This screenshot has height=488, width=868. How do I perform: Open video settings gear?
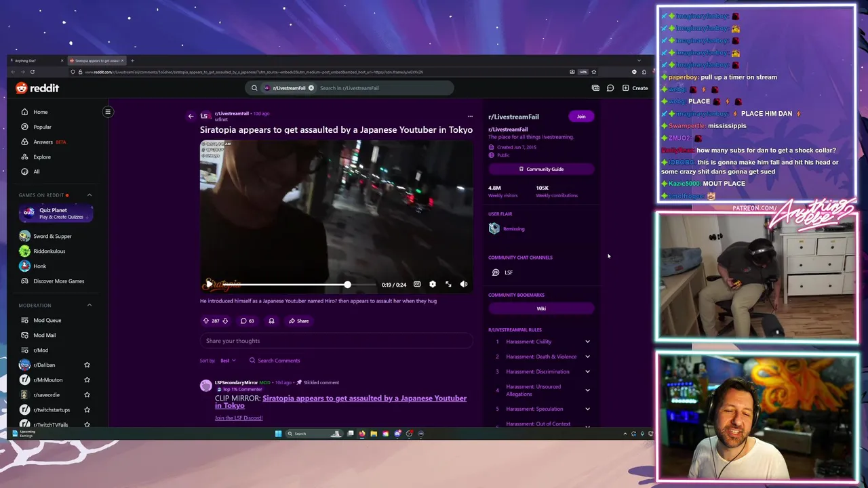[x=433, y=285]
